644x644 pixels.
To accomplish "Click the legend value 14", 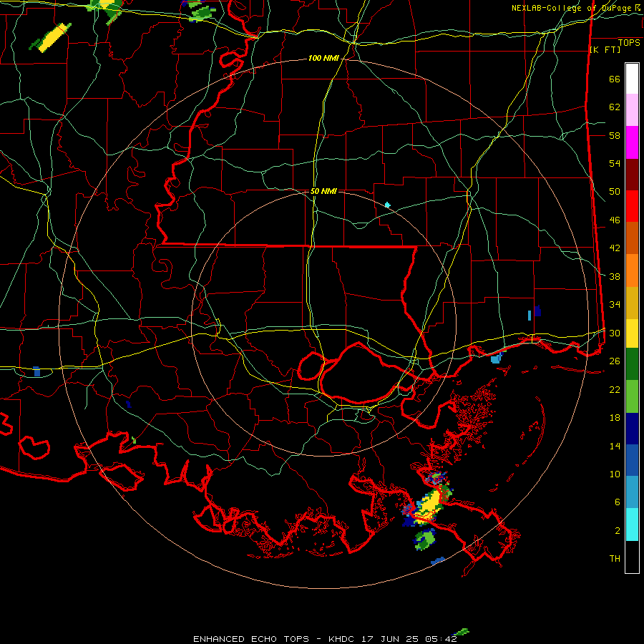I will (615, 446).
